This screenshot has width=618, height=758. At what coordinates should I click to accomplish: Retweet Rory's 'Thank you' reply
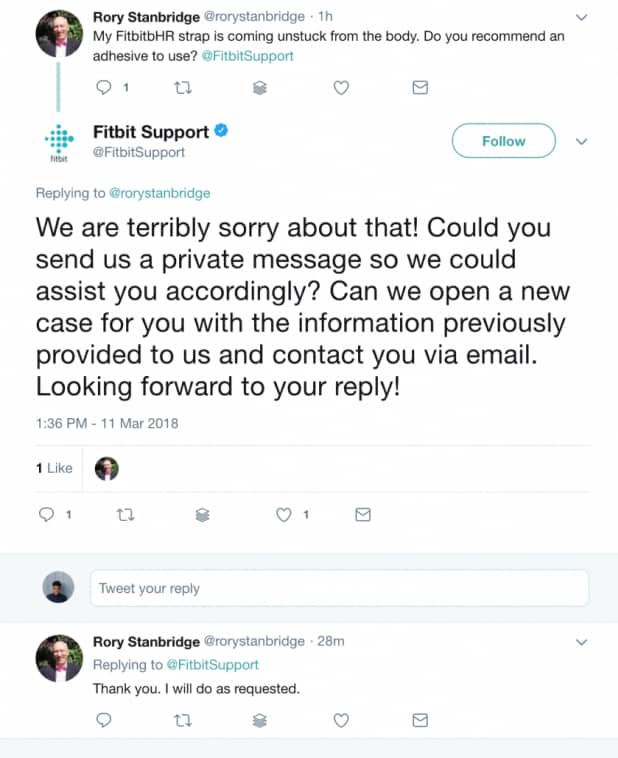(181, 720)
